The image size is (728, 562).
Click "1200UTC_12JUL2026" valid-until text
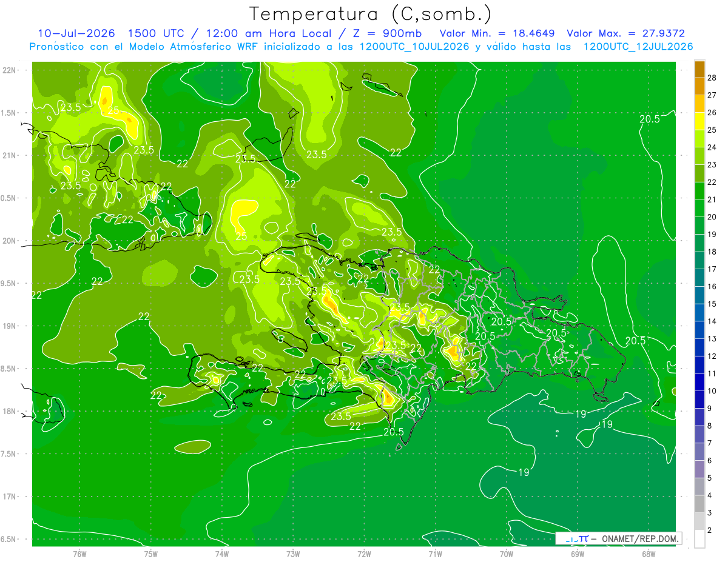[x=638, y=47]
